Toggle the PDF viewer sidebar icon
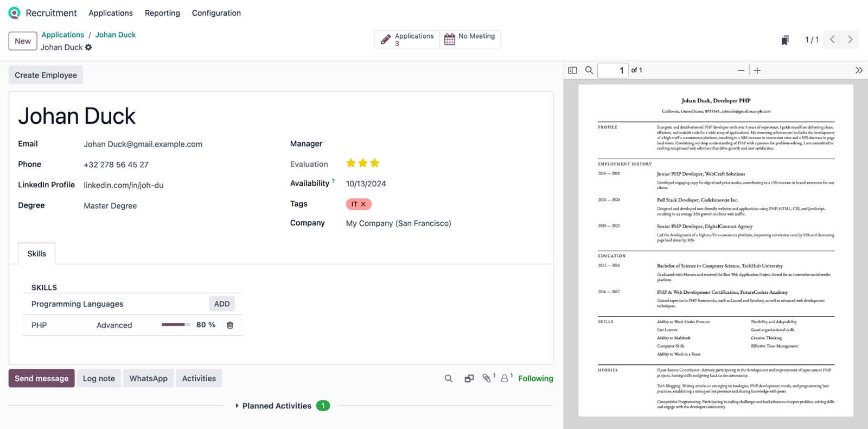Viewport: 868px width, 429px height. pos(572,70)
